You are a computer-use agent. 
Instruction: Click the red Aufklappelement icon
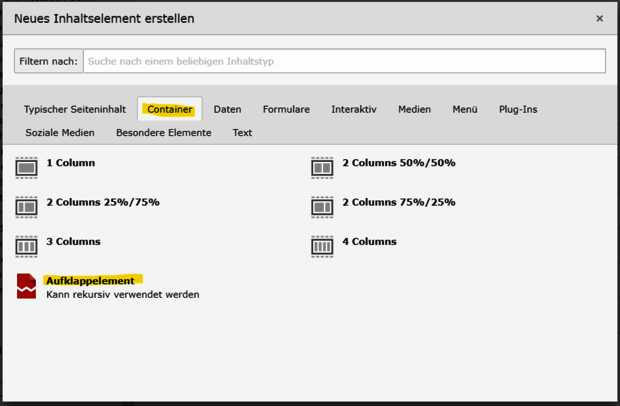[x=27, y=286]
